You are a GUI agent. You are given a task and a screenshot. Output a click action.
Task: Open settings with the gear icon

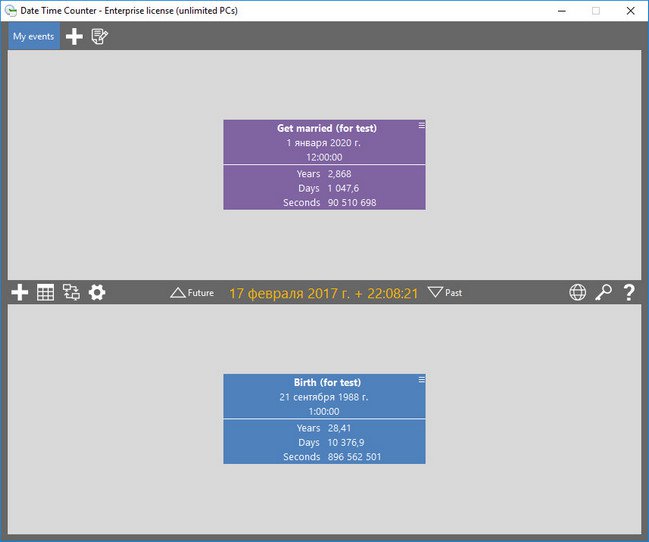pyautogui.click(x=97, y=292)
